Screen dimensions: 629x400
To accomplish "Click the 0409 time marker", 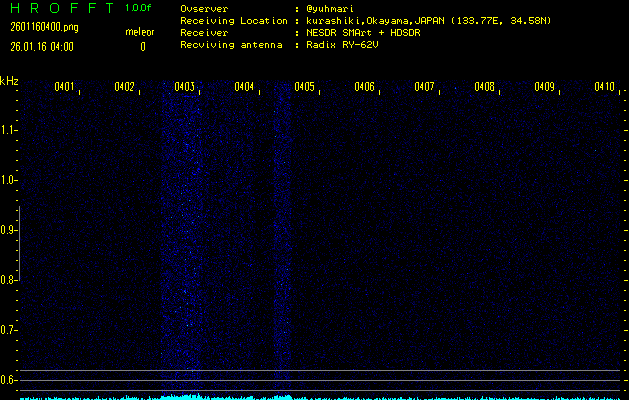I will tap(544, 87).
